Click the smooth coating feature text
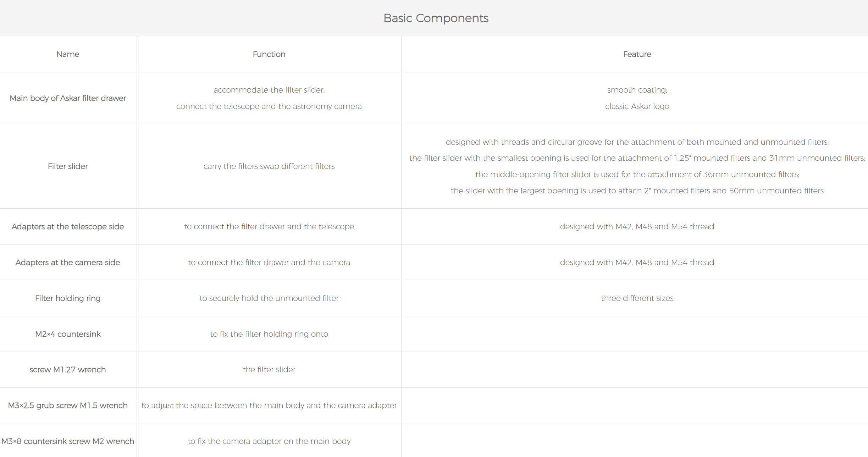This screenshot has width=868, height=457. pos(637,90)
